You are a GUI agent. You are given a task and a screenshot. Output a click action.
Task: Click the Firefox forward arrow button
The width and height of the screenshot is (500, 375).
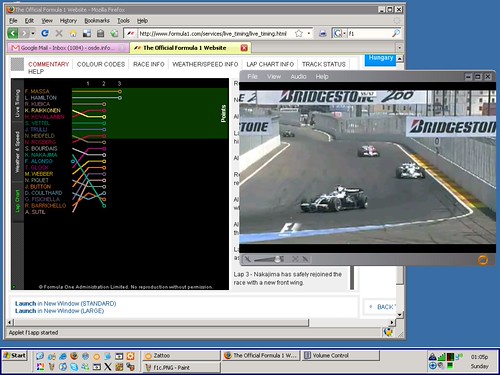click(x=24, y=33)
